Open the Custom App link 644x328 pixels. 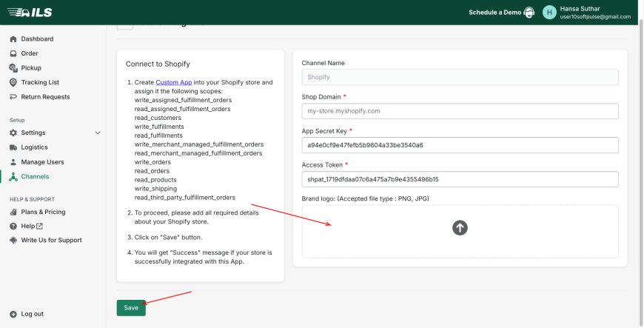click(x=174, y=82)
